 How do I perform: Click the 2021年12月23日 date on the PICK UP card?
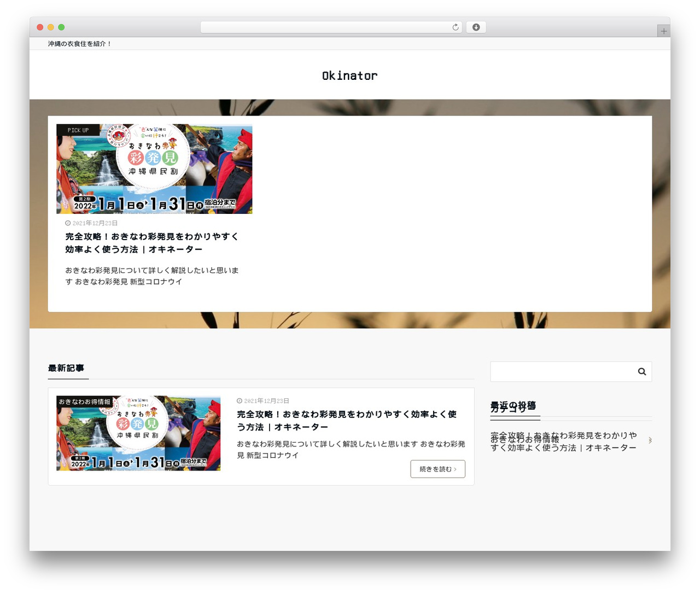[x=95, y=223]
